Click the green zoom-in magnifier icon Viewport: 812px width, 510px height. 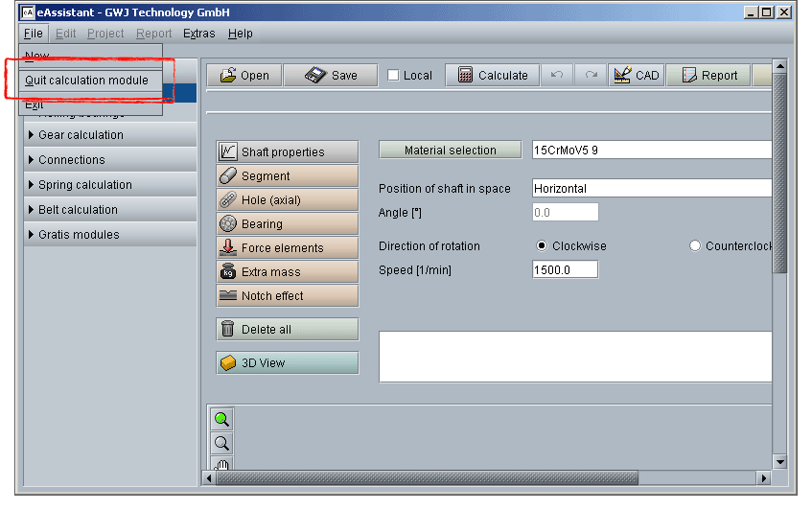pos(221,419)
